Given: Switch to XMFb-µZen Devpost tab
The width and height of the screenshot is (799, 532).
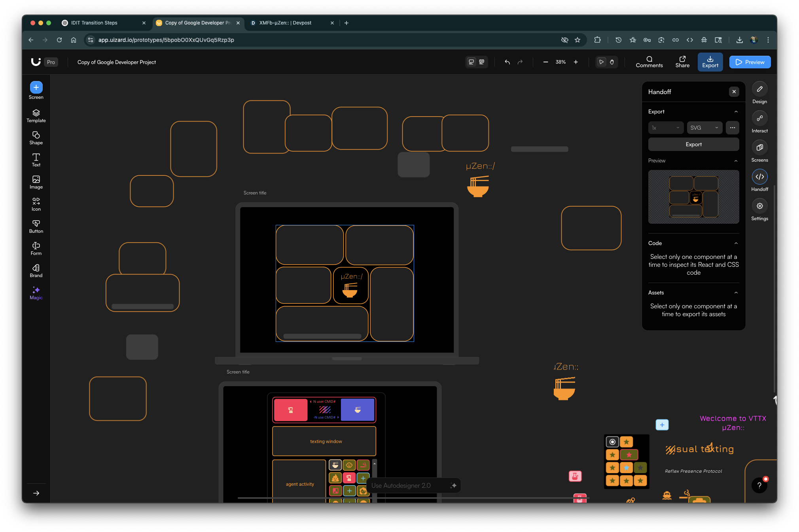Looking at the screenshot, I should coord(285,23).
